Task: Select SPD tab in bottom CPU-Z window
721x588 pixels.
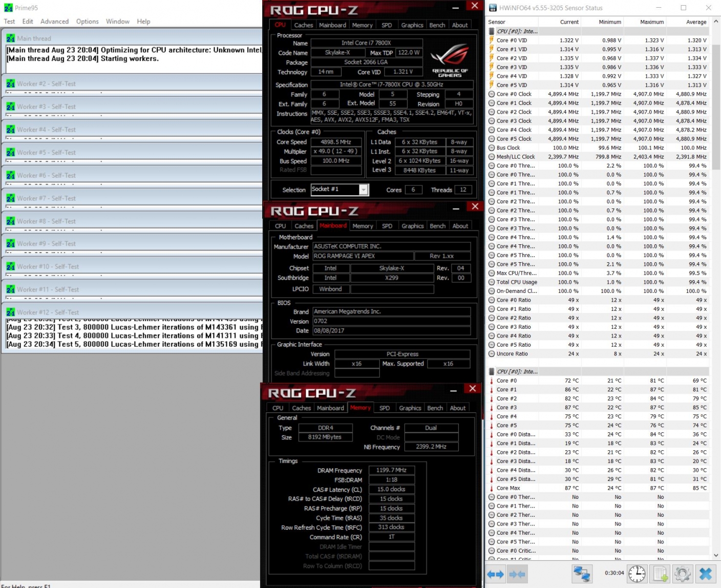Action: pyautogui.click(x=384, y=408)
